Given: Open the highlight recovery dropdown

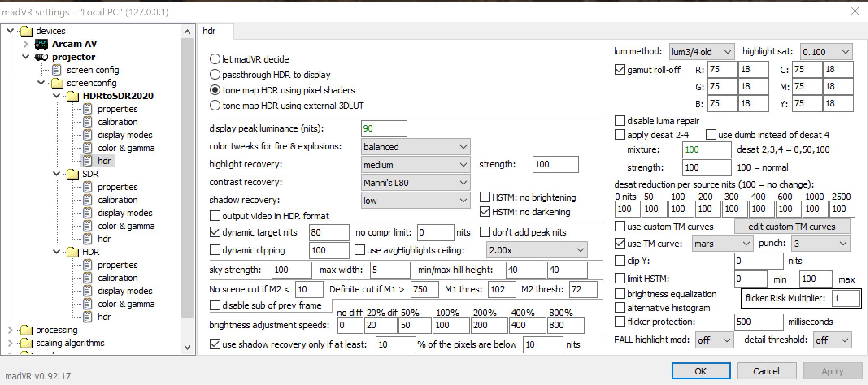Looking at the screenshot, I should [x=415, y=164].
